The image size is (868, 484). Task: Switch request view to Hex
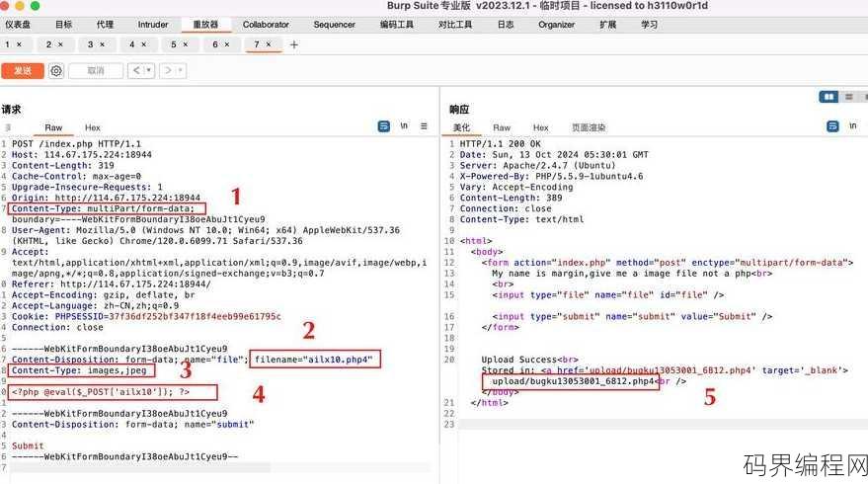click(93, 127)
